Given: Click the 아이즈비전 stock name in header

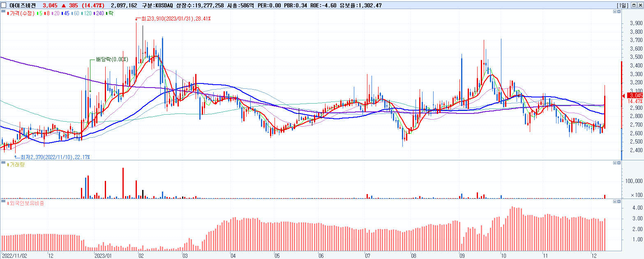Looking at the screenshot, I should (x=22, y=5).
